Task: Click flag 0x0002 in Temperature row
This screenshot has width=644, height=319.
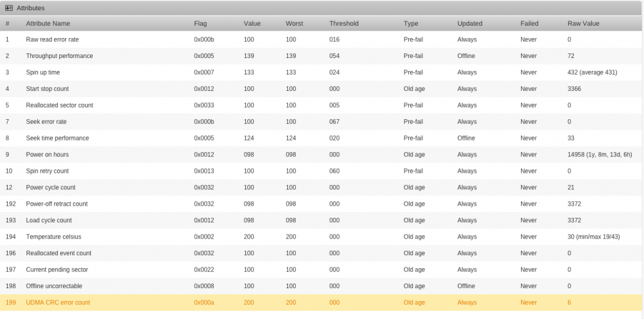Action: click(x=204, y=237)
